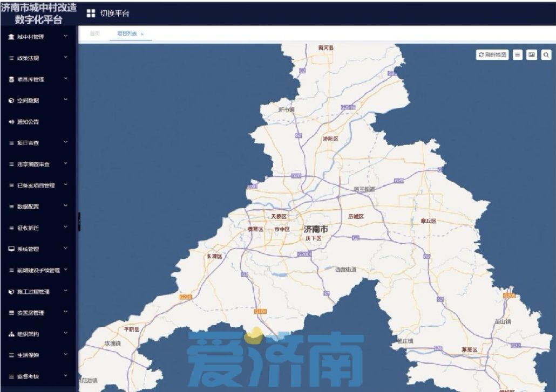Expand the 政策法规 sidebar menu
The image size is (556, 392).
67,58
